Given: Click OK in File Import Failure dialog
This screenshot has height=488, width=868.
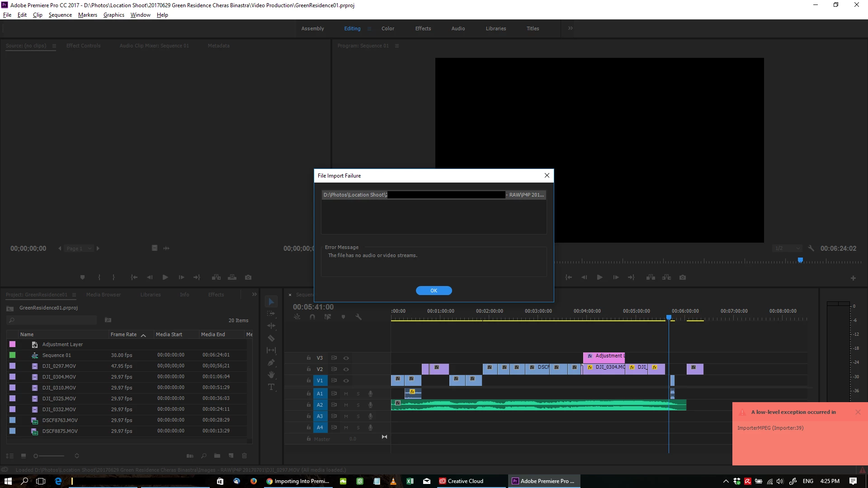Looking at the screenshot, I should point(434,291).
